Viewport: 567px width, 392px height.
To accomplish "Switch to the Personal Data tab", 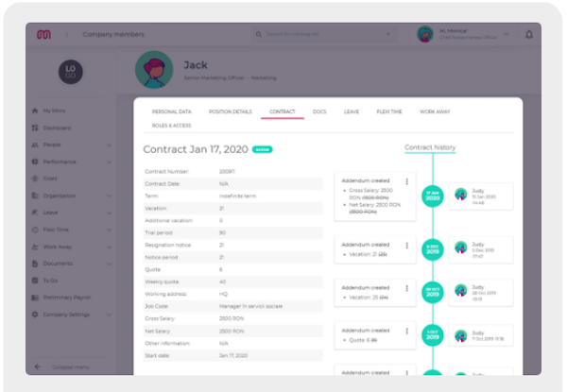I will (x=171, y=111).
